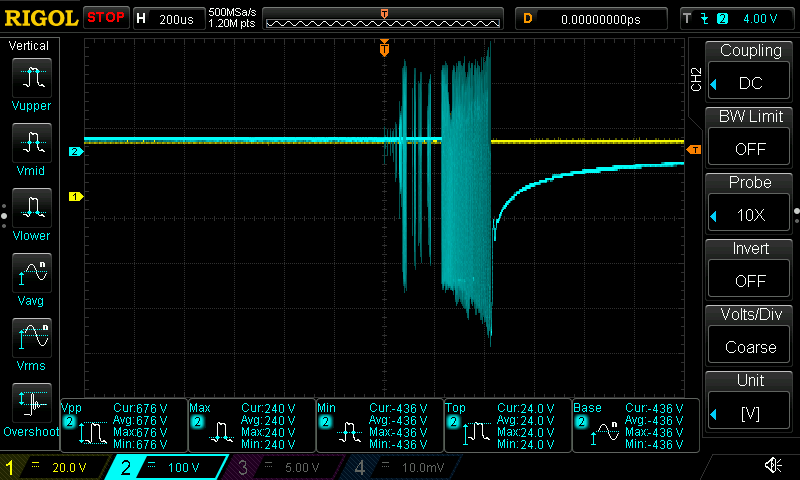Click the delay 0.00000000ps field
The height and width of the screenshot is (480, 800).
point(591,19)
